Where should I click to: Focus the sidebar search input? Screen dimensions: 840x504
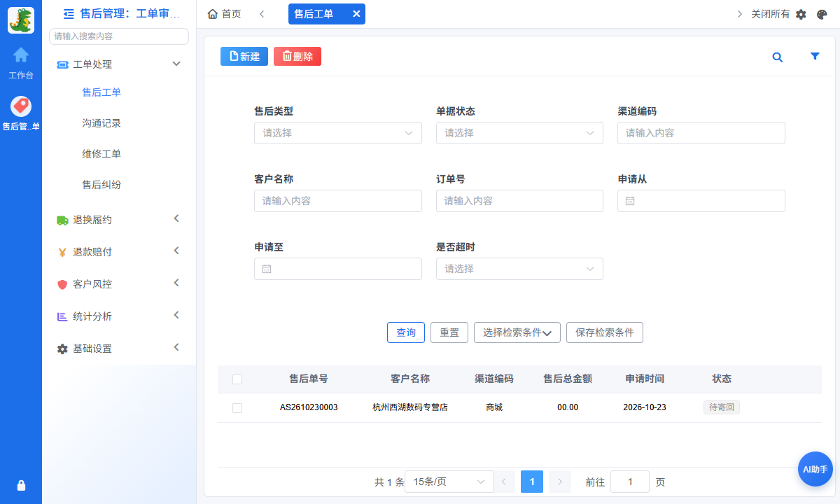(x=119, y=36)
